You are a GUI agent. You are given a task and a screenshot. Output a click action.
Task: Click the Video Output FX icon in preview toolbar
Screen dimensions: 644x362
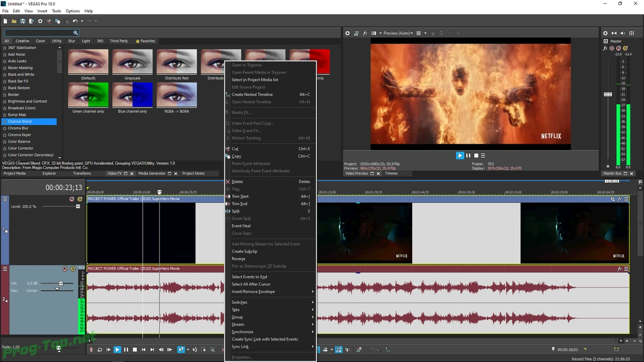point(365,33)
